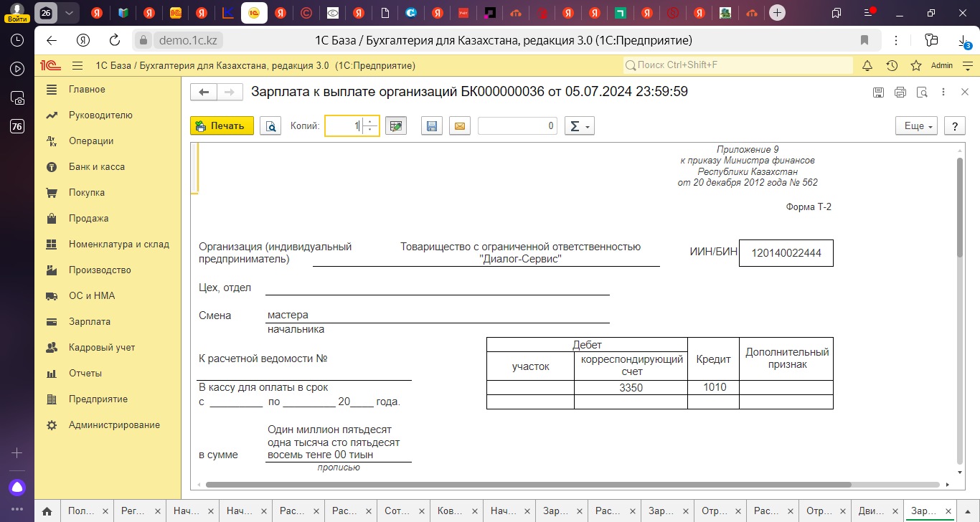Viewport: 980px width, 522px height.
Task: Open the history clock icon
Action: (x=892, y=65)
